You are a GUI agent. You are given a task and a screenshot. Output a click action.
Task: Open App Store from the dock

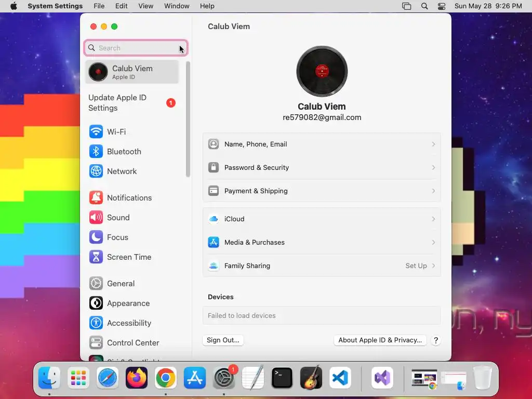click(x=195, y=378)
